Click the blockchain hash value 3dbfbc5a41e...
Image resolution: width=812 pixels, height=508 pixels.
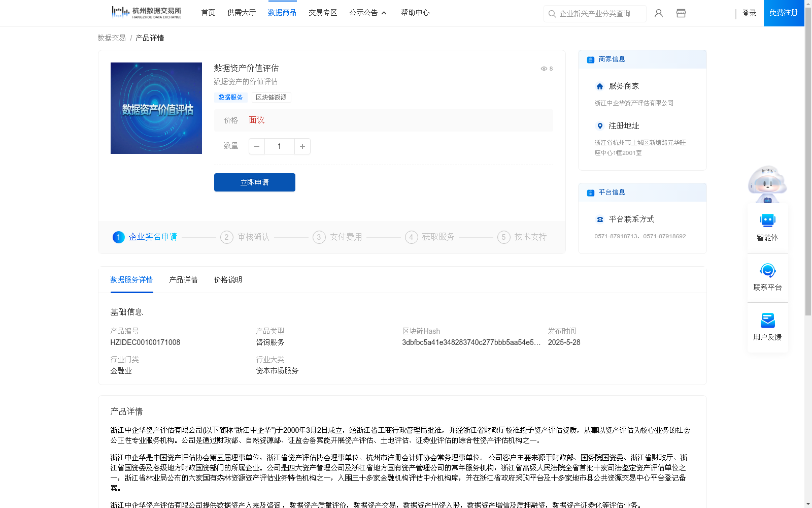(471, 342)
